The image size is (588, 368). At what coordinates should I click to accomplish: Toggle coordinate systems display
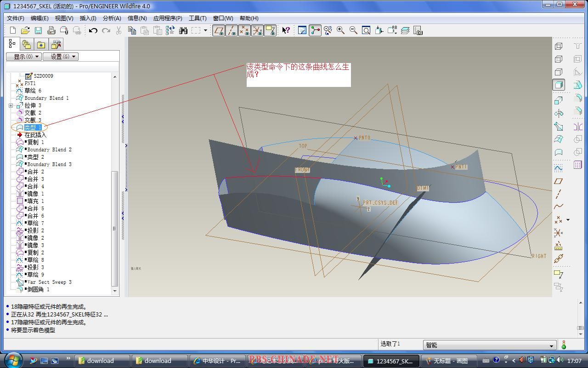[x=258, y=30]
